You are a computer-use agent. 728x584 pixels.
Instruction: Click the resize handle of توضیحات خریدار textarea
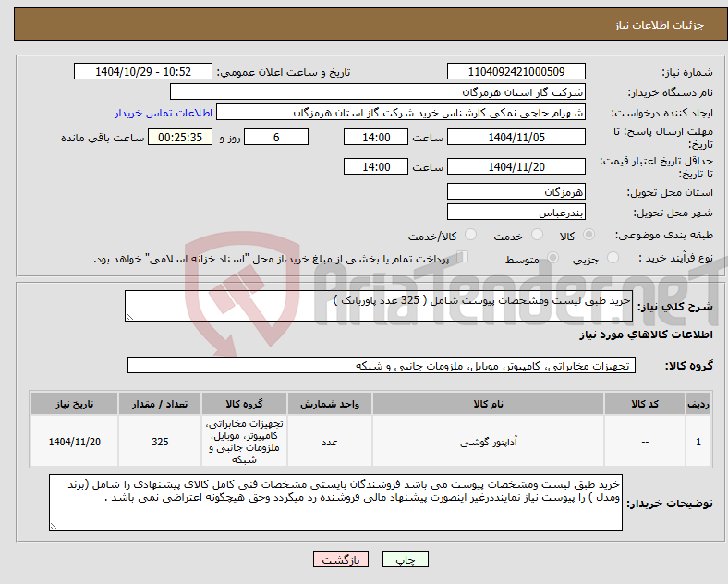(54, 527)
